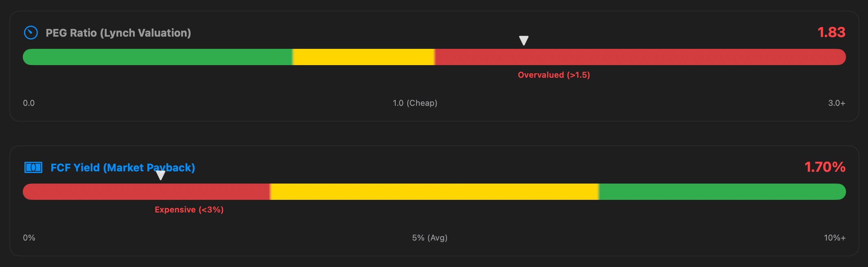Click the PEG bar's white triangle marker
This screenshot has width=868, height=267.
click(524, 40)
